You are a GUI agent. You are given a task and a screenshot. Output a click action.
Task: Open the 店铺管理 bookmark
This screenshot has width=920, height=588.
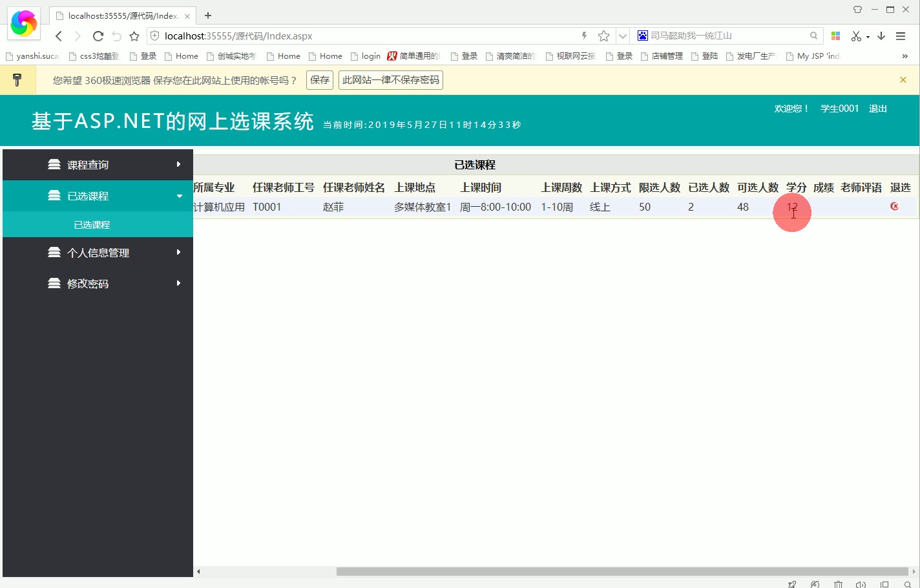662,56
